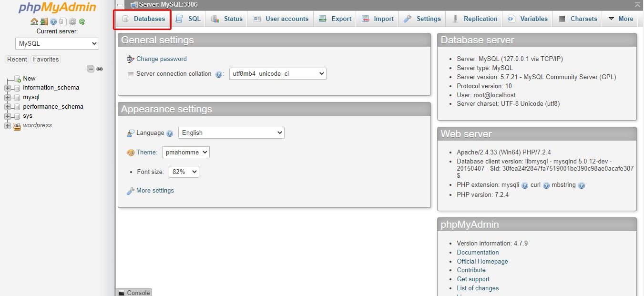Expand the sys database node

coord(7,116)
